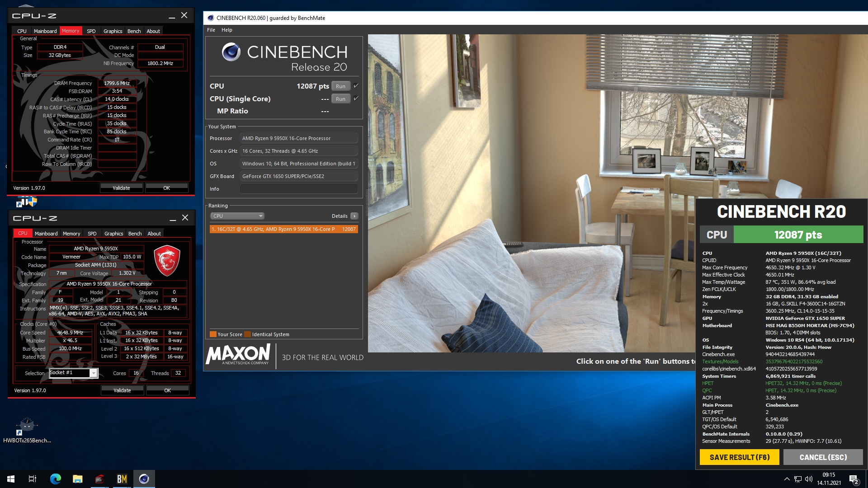
Task: Open Bench tab in top CPU-Z
Action: (134, 31)
